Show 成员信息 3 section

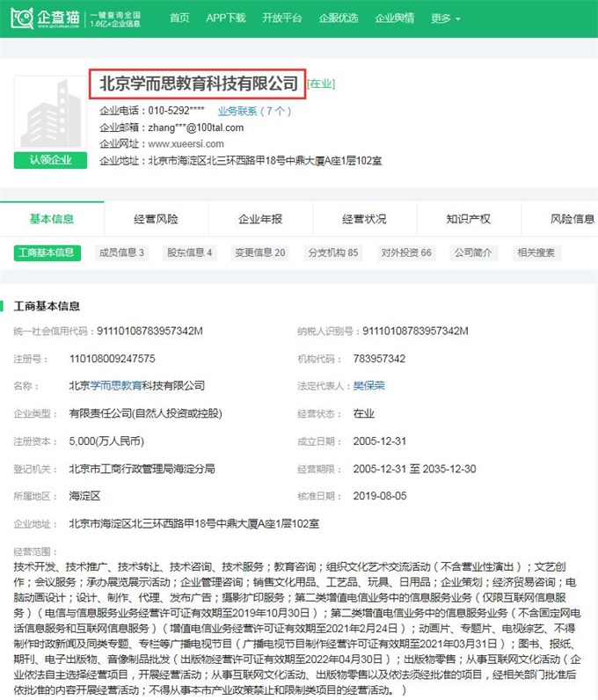(x=122, y=253)
